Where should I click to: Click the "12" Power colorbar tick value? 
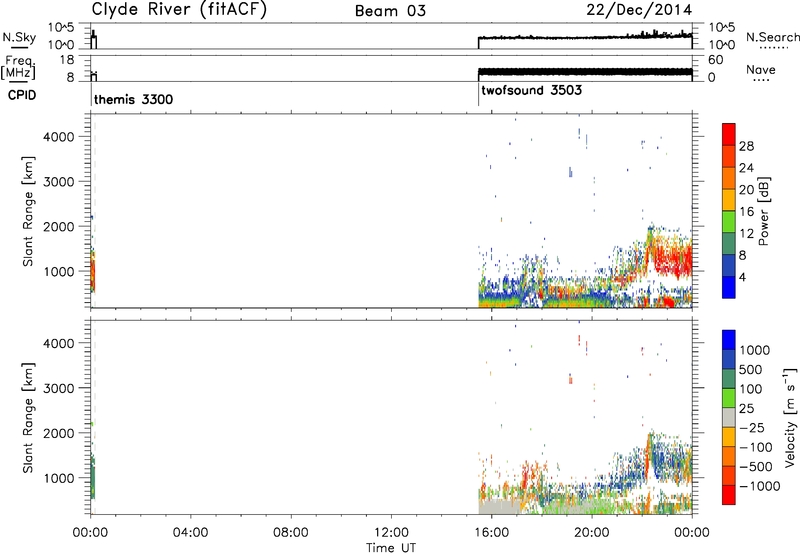coord(746,233)
